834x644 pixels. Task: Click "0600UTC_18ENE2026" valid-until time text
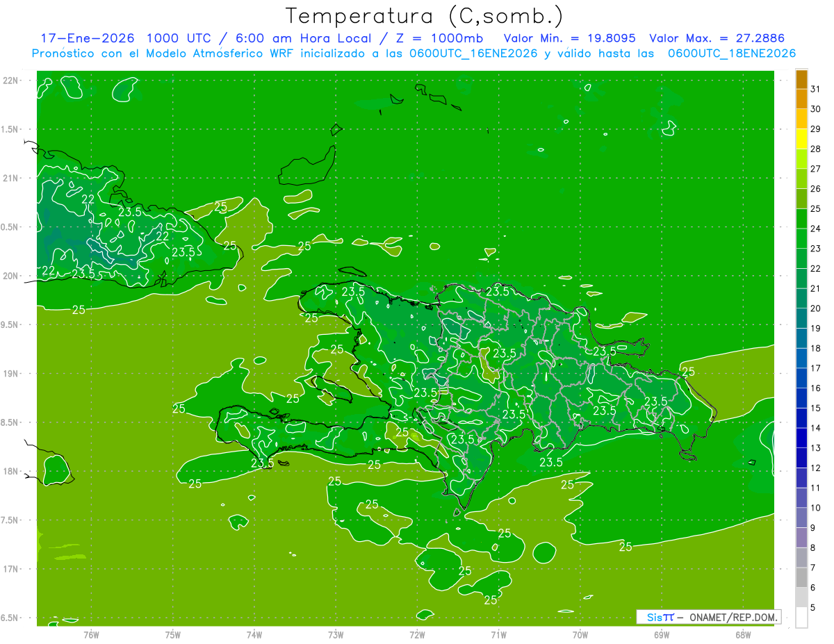click(x=732, y=53)
